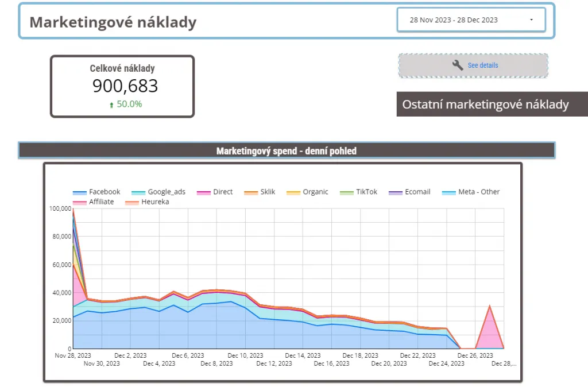The height and width of the screenshot is (387, 588).
Task: Click the green up-arrow change icon
Action: [x=111, y=105]
